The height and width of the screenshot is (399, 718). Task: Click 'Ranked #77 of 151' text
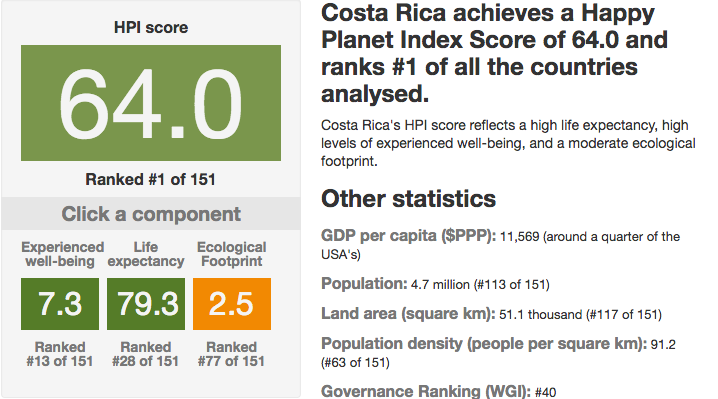[x=231, y=354]
